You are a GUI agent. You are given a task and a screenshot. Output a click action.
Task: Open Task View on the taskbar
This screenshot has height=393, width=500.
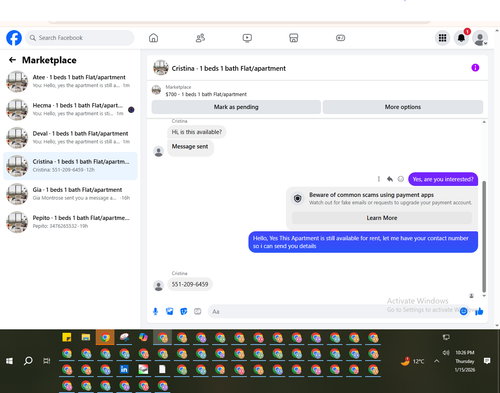(x=47, y=361)
